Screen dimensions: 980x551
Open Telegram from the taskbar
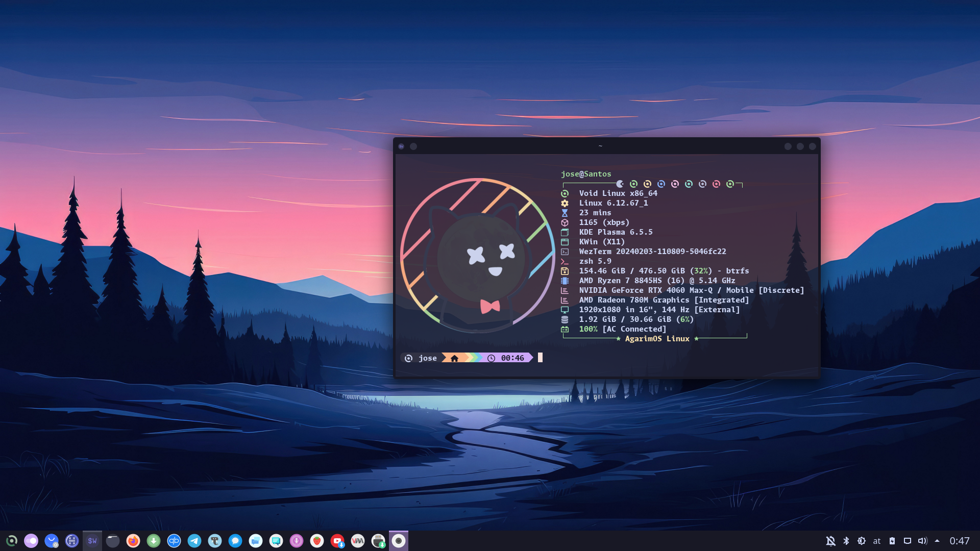[194, 541]
